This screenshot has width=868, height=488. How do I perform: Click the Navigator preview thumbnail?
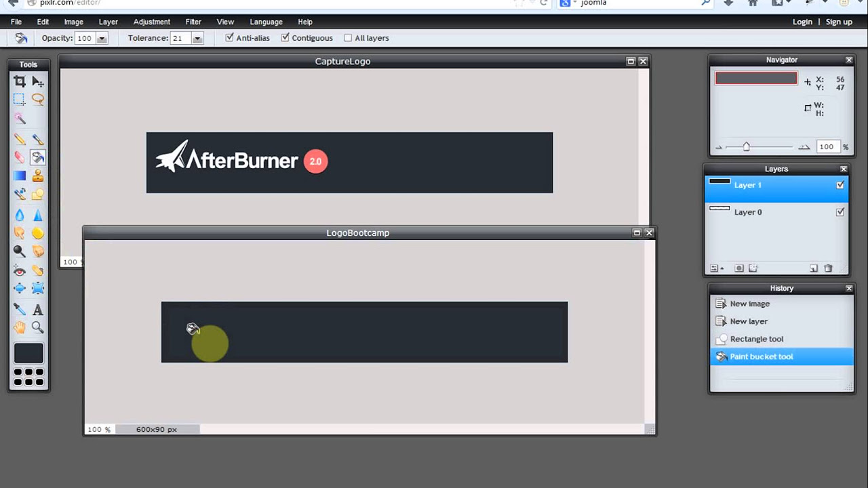click(756, 79)
